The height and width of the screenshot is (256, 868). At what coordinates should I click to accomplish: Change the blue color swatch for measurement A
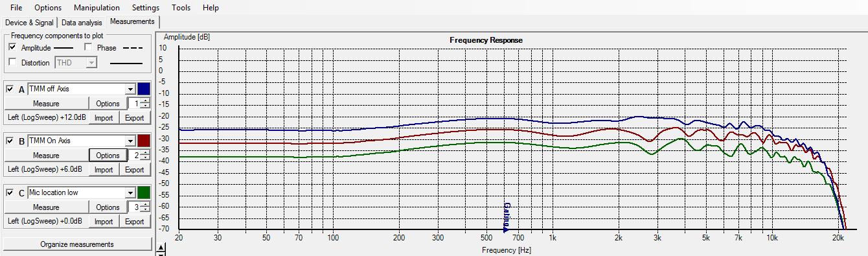point(144,89)
